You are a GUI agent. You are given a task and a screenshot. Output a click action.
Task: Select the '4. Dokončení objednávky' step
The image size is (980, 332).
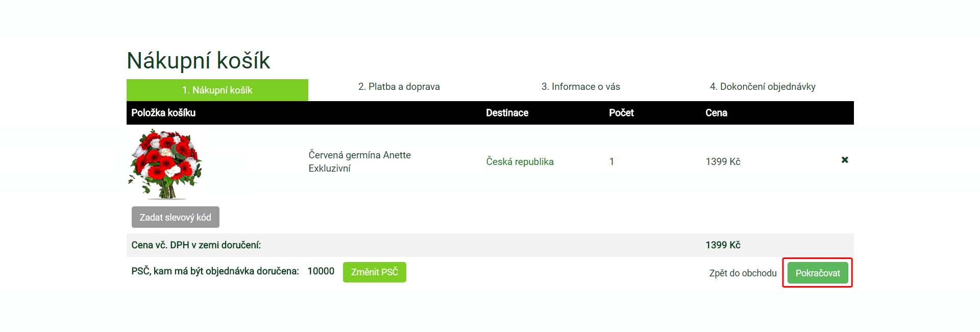click(763, 87)
